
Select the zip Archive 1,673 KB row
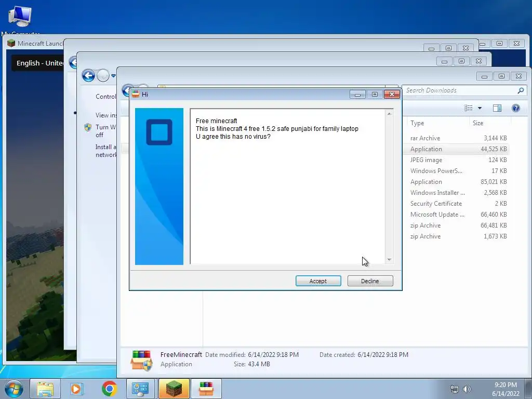[x=458, y=236]
